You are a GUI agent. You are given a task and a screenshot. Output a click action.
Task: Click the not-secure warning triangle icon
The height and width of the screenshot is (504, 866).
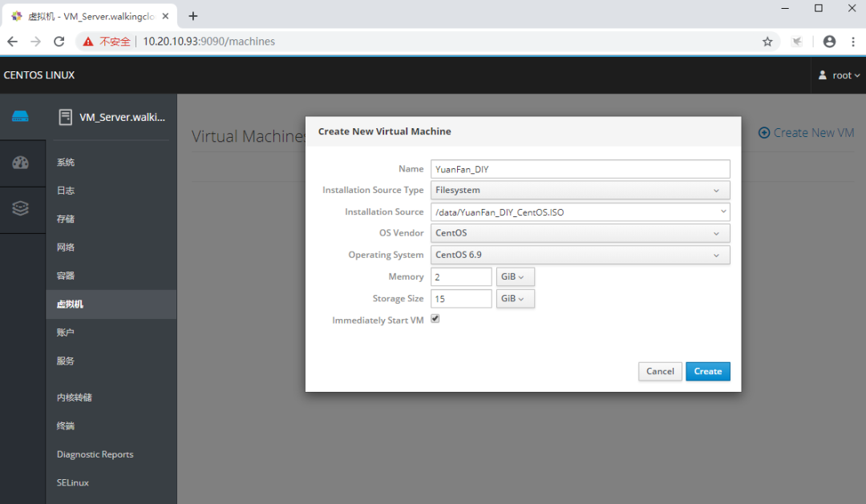(x=88, y=42)
